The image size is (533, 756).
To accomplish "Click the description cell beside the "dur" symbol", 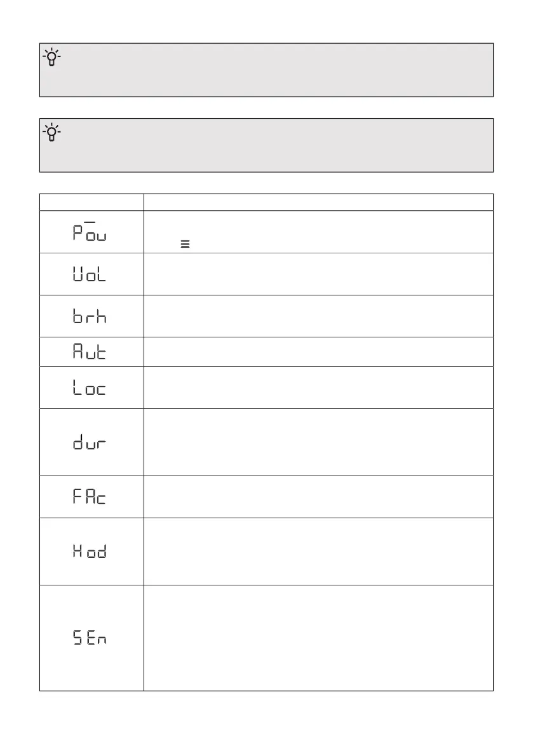I will (318, 442).
